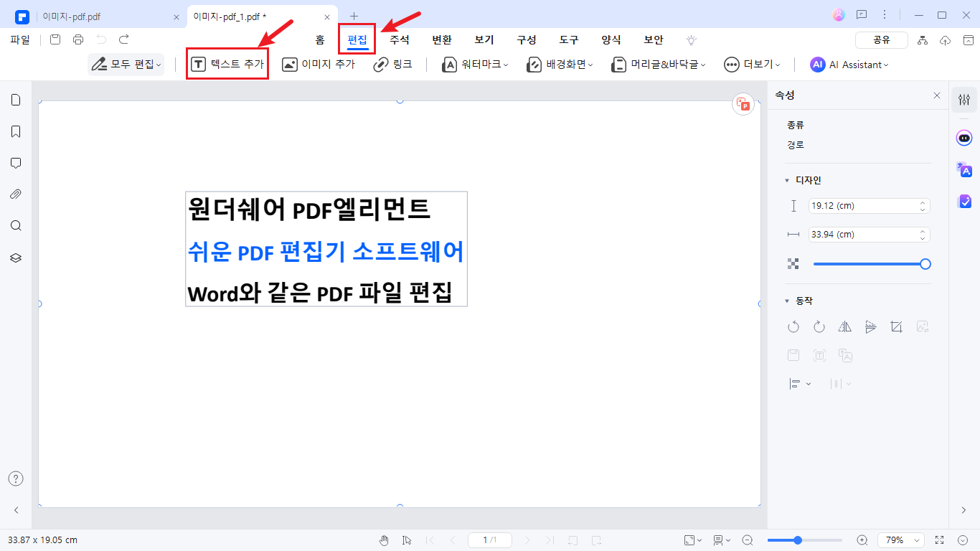The width and height of the screenshot is (980, 551).
Task: Open the align objects dropdown
Action: click(800, 385)
